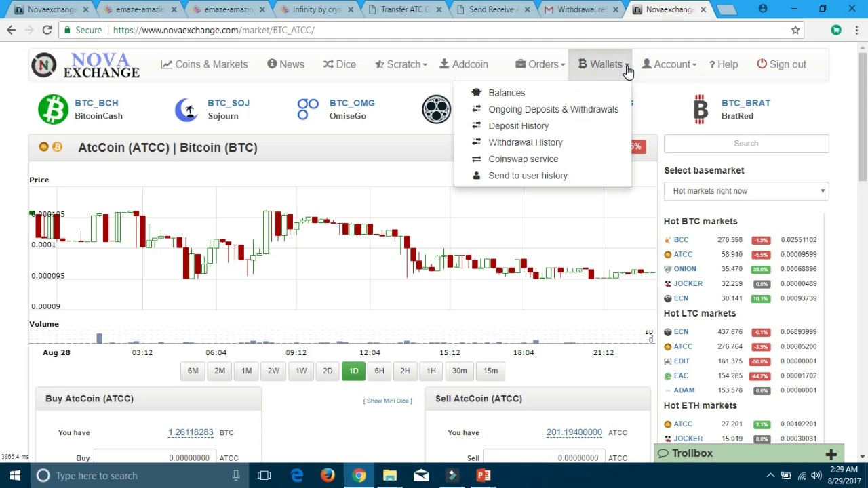Click the green extension icon in Chrome
The image size is (868, 488).
click(836, 30)
